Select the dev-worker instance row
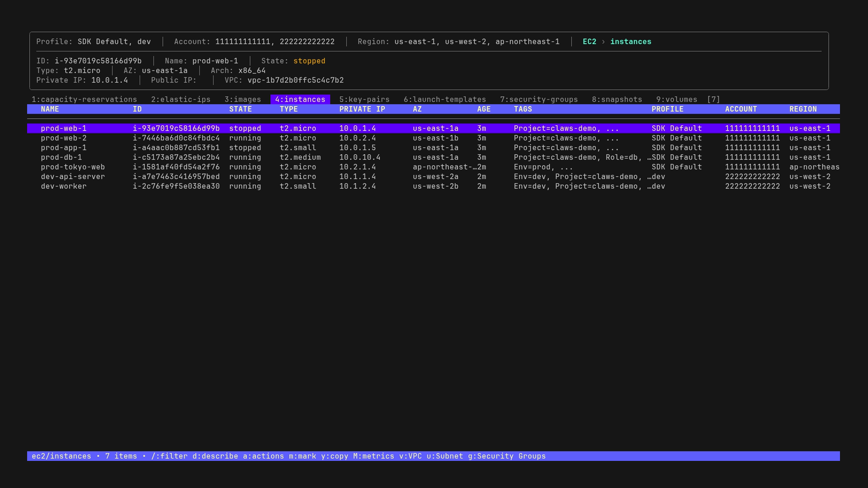 [64, 187]
